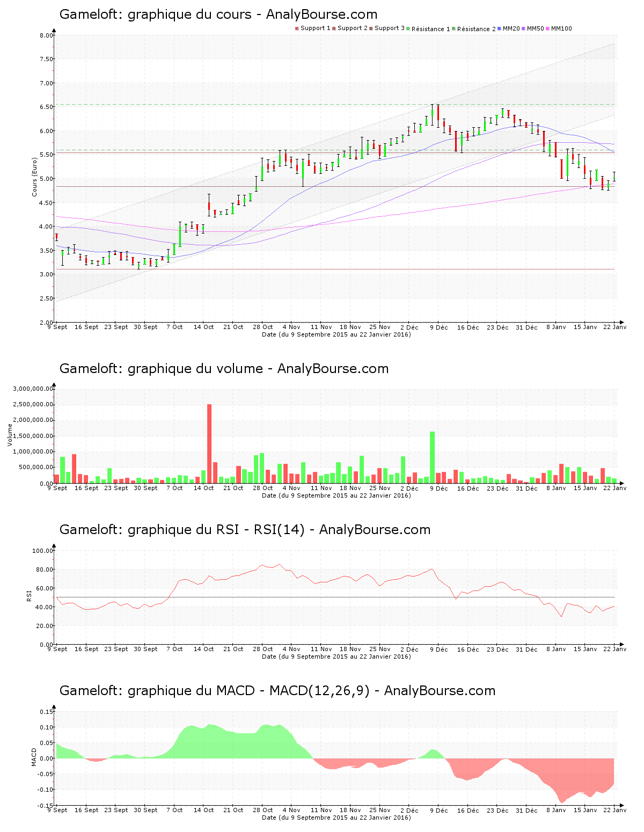Click the 'graphique du RSI - RSI(14)' title
This screenshot has height=832, width=644.
tap(245, 530)
